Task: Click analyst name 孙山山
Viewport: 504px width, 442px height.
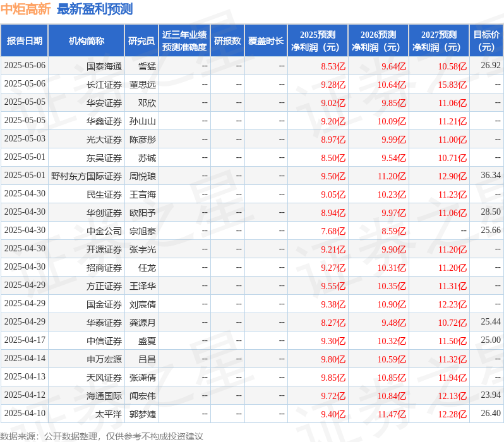Action: pyautogui.click(x=143, y=121)
